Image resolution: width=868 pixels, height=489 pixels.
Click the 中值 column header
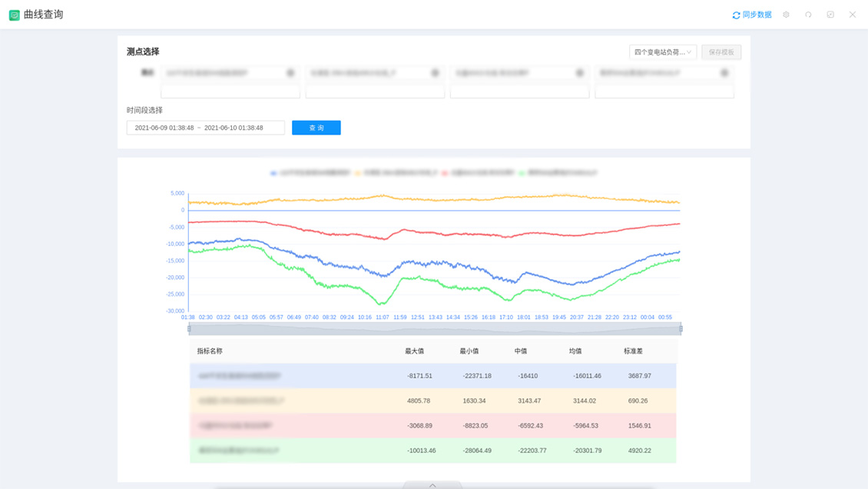520,351
